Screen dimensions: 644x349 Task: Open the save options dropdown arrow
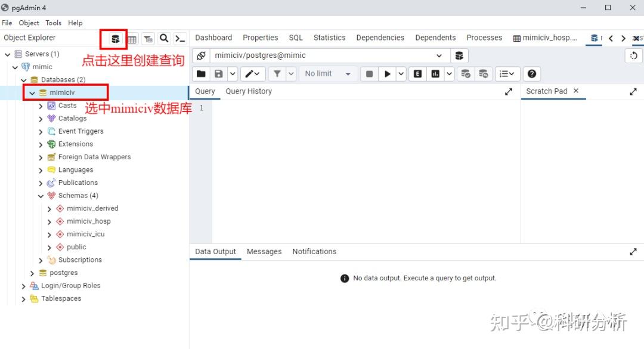click(x=233, y=73)
